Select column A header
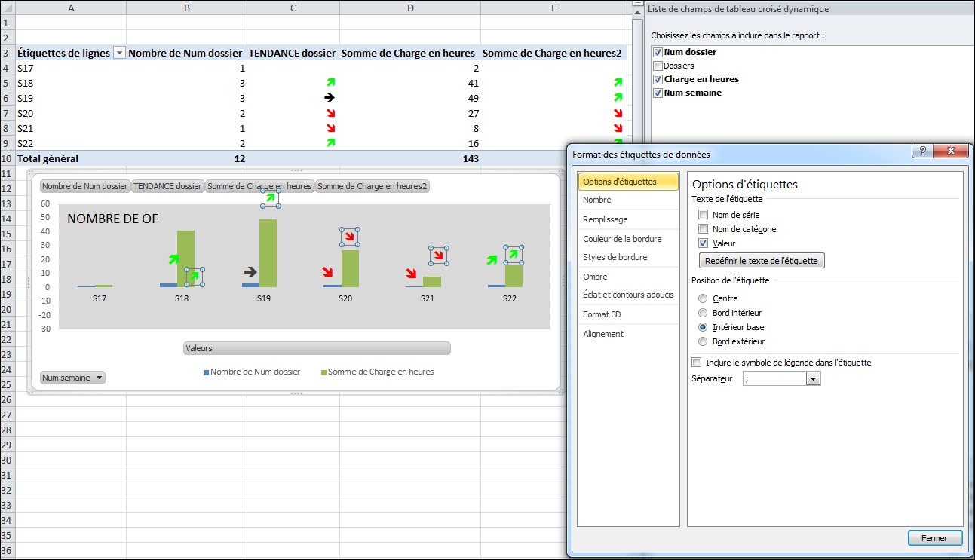 71,8
